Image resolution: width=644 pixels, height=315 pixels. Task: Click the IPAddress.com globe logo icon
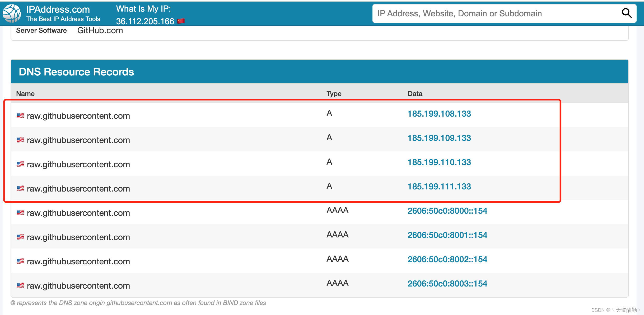click(12, 13)
